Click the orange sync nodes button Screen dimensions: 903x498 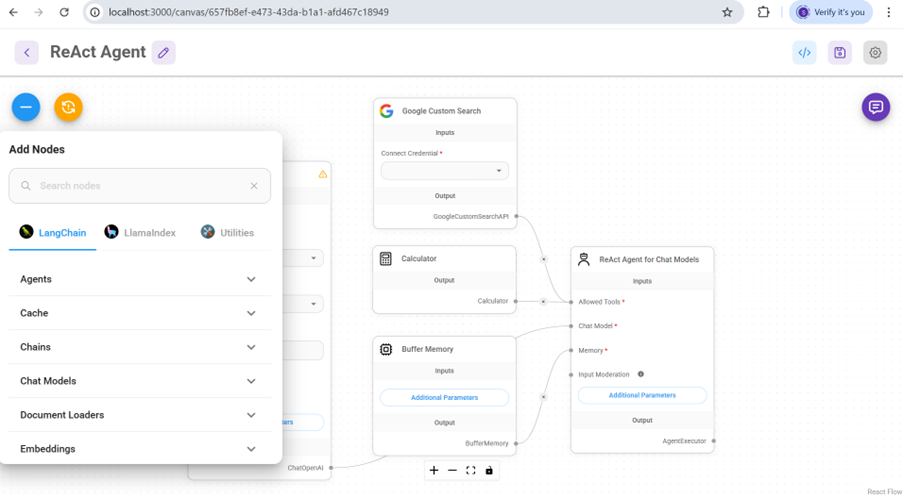(x=69, y=107)
